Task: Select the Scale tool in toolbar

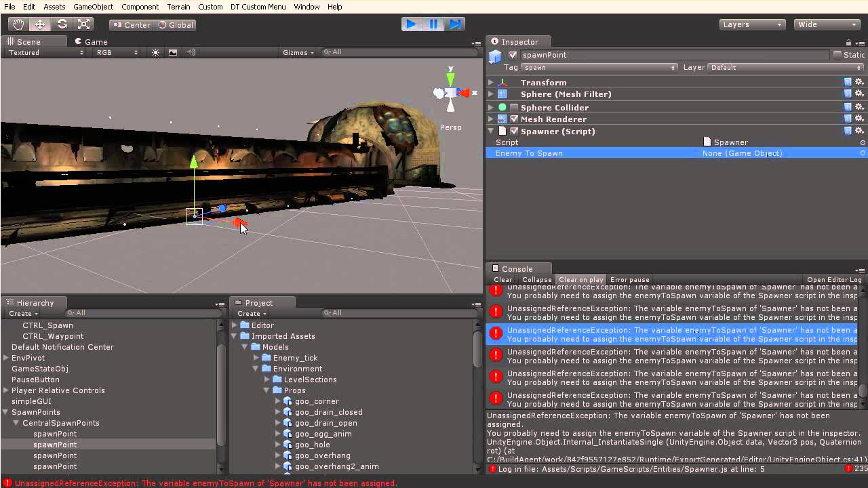Action: coord(83,24)
